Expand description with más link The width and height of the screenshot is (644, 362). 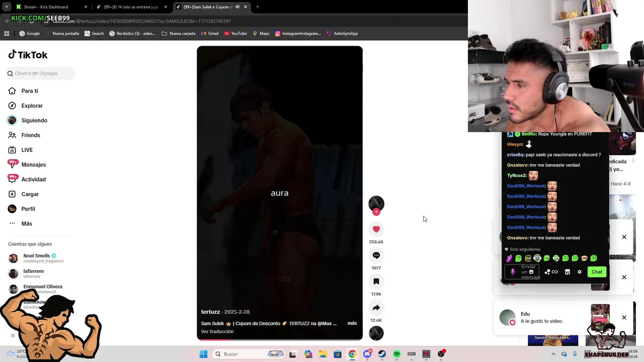click(352, 323)
